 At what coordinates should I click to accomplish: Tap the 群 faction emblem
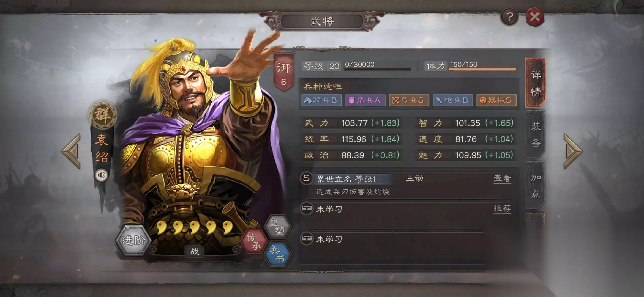click(102, 115)
